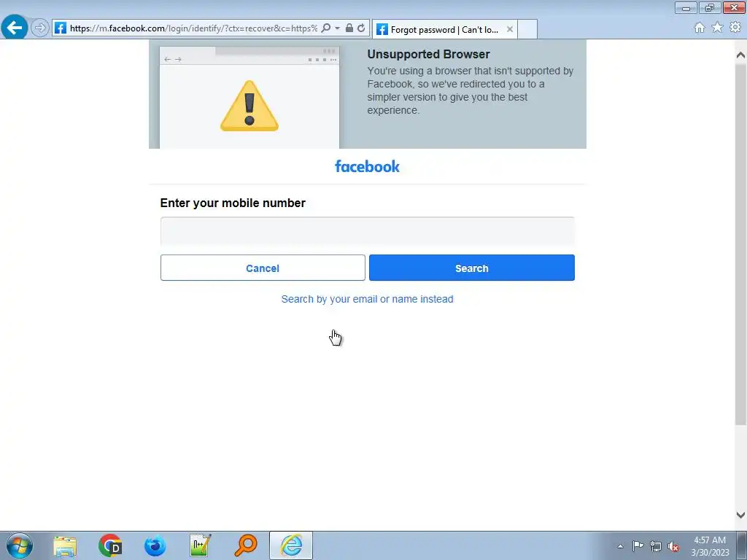Image resolution: width=747 pixels, height=560 pixels.
Task: Click the Cancel button
Action: tap(263, 268)
